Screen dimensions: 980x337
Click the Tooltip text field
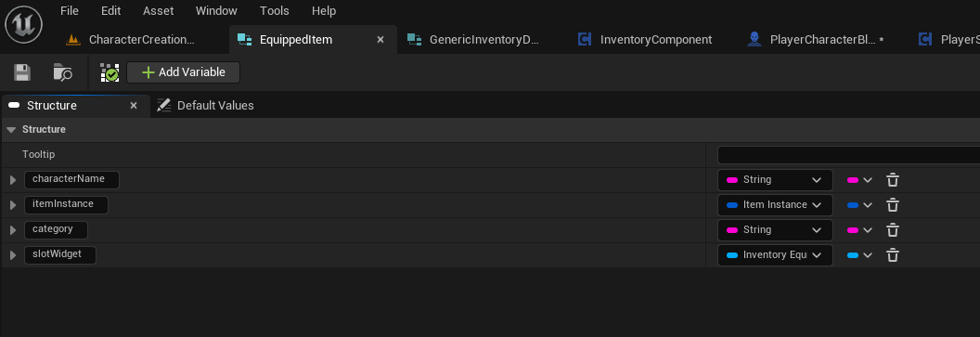(x=849, y=155)
